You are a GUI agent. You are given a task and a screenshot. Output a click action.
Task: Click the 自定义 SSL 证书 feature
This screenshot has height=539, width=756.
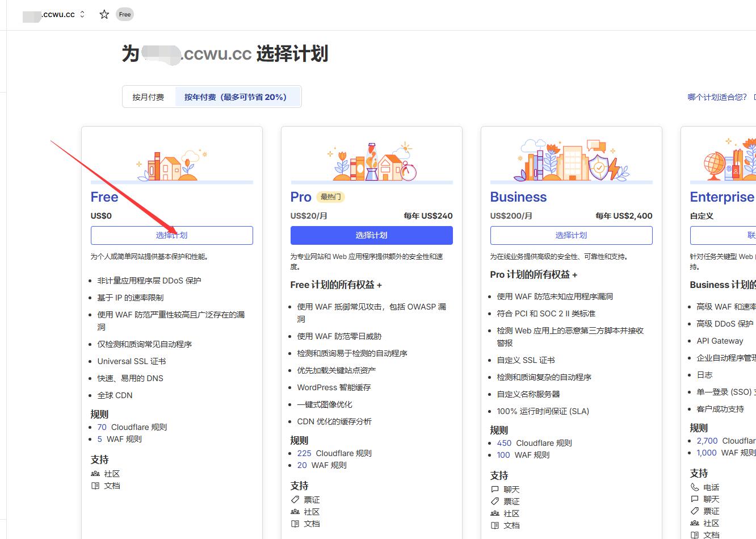(x=526, y=360)
